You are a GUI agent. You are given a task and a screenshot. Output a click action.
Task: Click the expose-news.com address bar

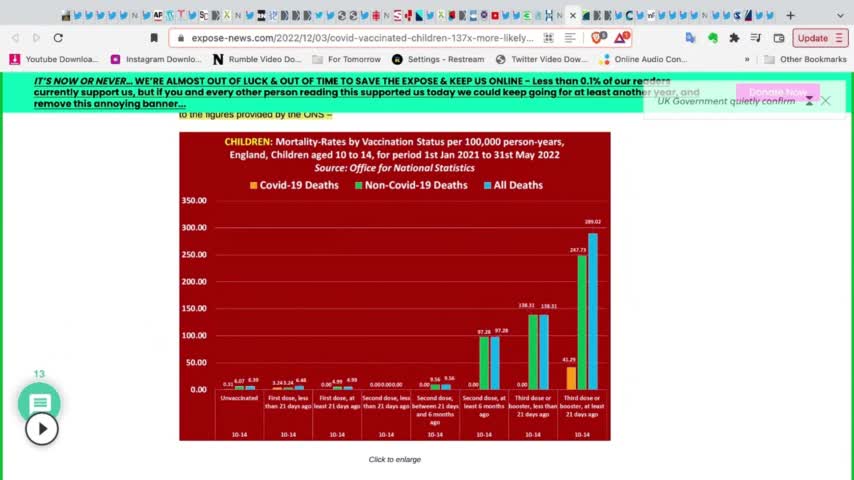(x=362, y=38)
